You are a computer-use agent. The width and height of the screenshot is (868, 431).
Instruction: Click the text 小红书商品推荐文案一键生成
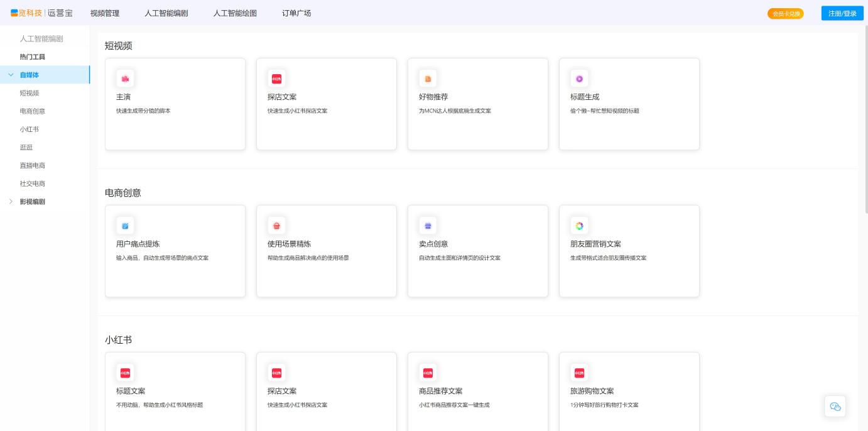pyautogui.click(x=454, y=405)
